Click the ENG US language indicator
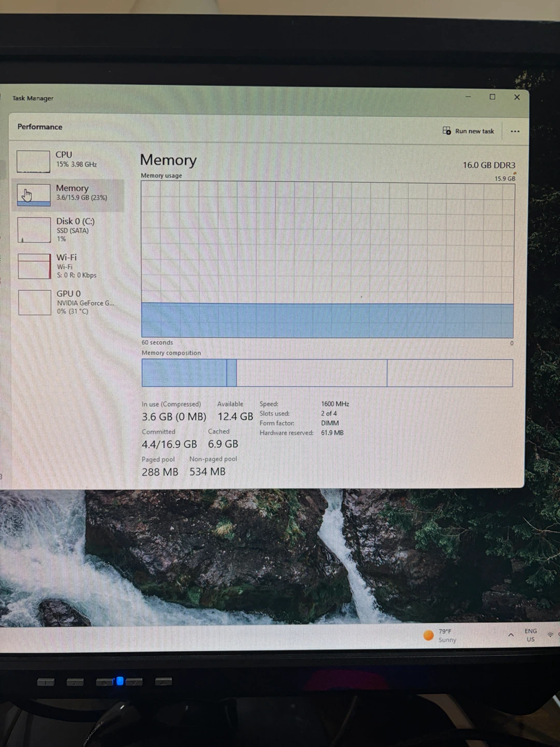The width and height of the screenshot is (560, 747). 530,635
